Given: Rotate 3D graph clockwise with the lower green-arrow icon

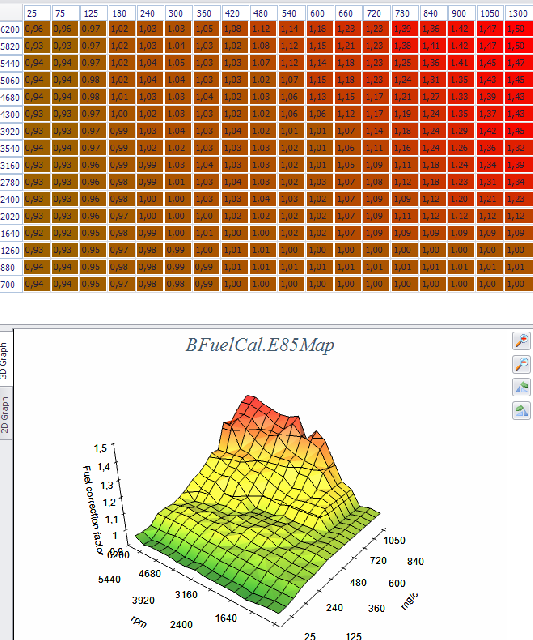Looking at the screenshot, I should (522, 411).
